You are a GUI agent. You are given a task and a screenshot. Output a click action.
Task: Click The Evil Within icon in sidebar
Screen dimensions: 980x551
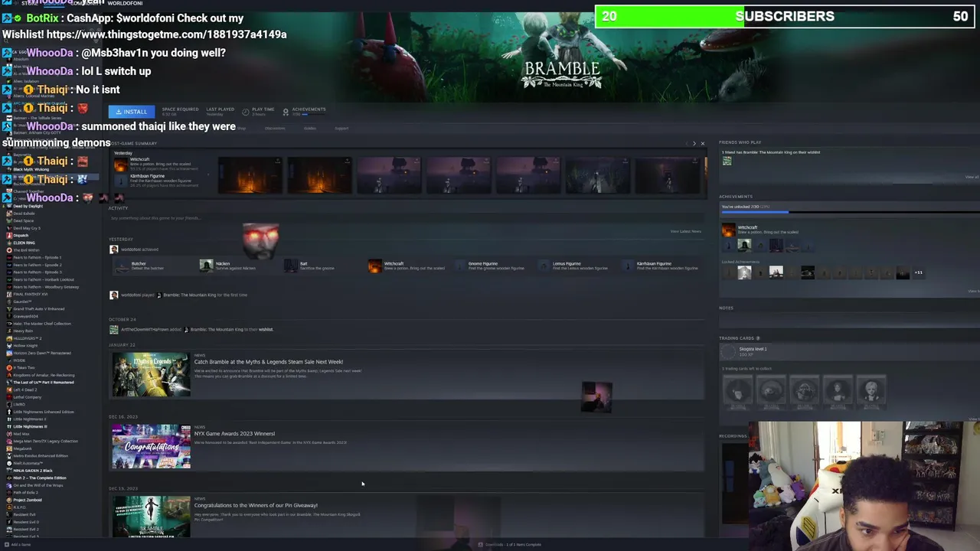point(8,250)
